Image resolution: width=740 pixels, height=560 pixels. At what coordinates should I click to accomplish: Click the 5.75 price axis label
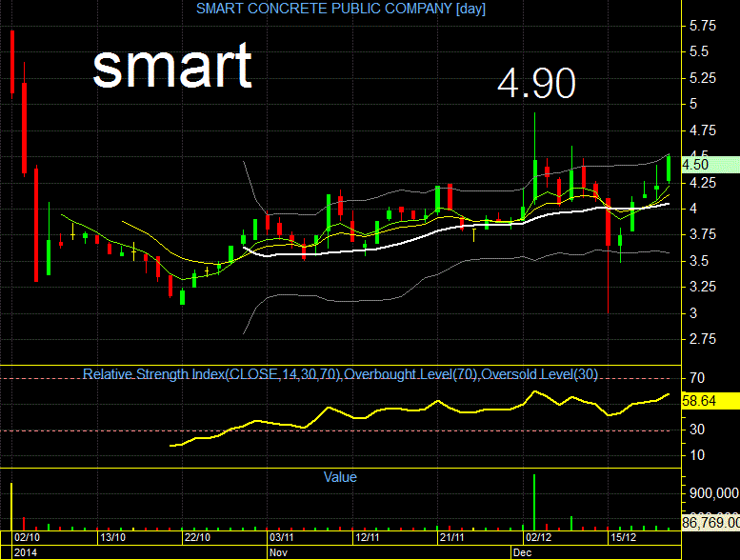702,26
